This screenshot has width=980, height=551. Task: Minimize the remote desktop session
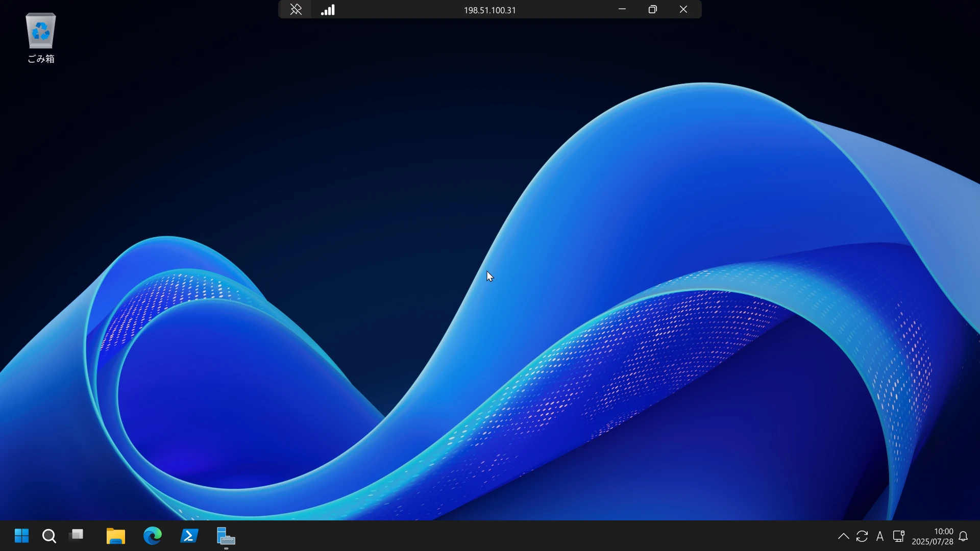[622, 10]
